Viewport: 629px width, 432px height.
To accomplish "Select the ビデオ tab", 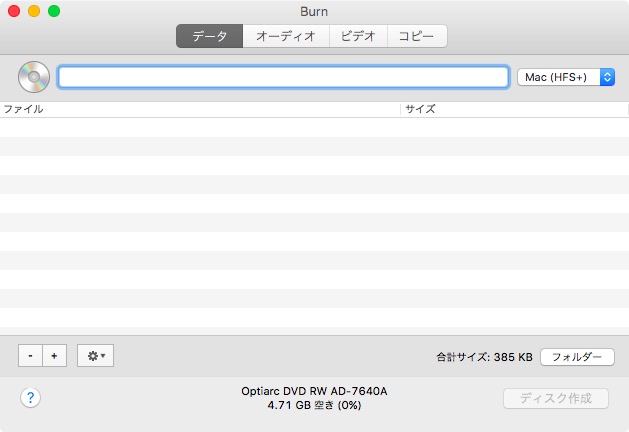I will pyautogui.click(x=357, y=36).
